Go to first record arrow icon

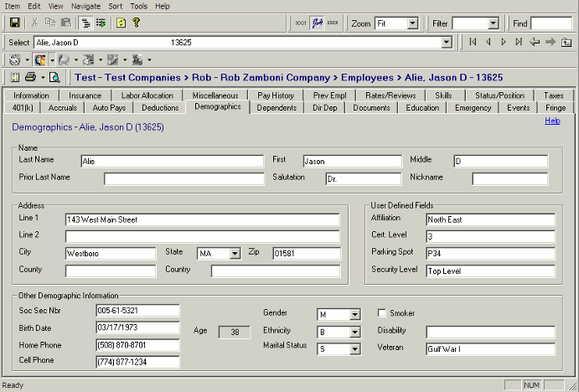point(473,42)
